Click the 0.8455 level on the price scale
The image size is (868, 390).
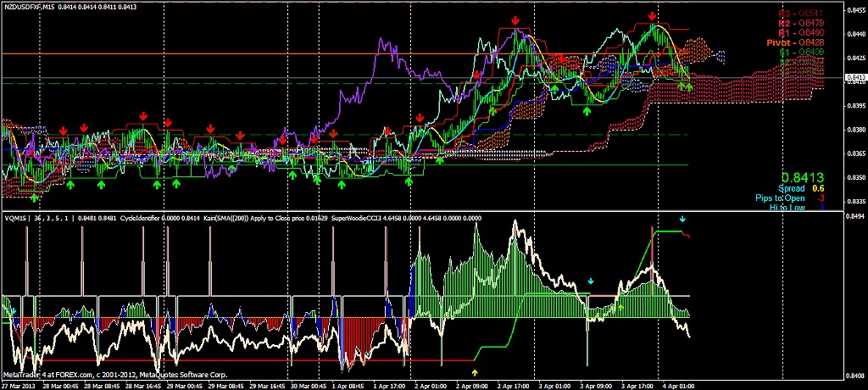pyautogui.click(x=855, y=10)
